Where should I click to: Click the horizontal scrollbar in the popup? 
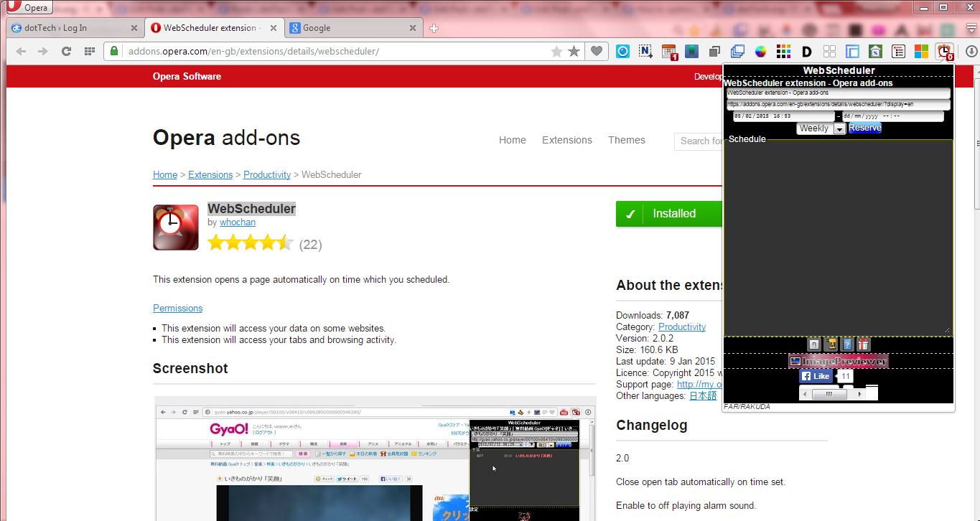pos(833,394)
